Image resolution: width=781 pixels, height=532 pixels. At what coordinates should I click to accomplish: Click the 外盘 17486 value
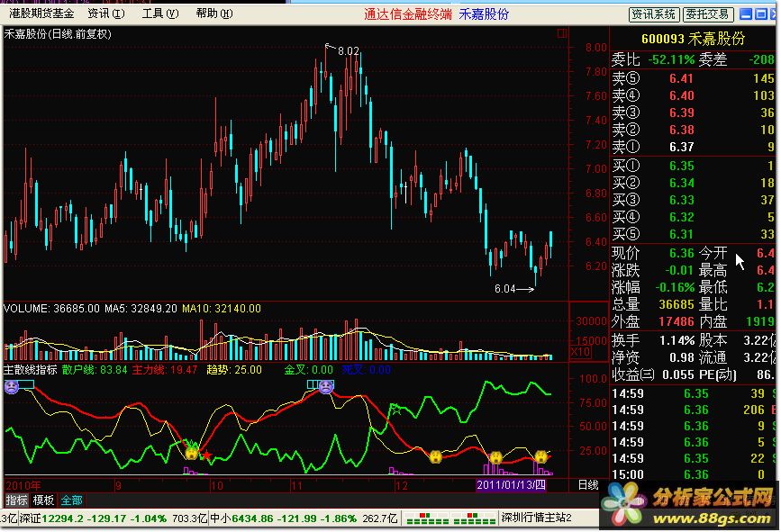tap(677, 321)
